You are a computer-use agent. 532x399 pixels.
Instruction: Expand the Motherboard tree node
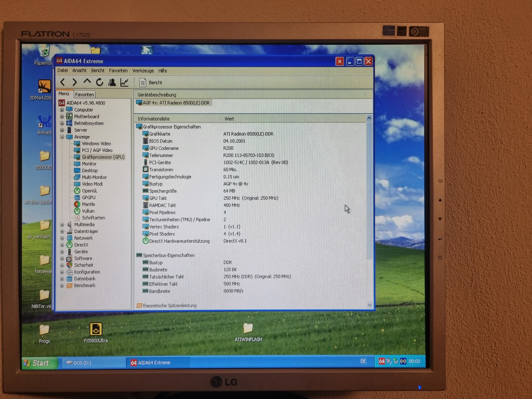click(62, 116)
